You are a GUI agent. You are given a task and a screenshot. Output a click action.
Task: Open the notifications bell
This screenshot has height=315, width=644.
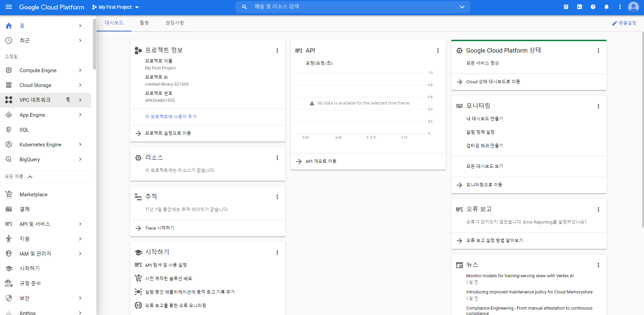607,7
